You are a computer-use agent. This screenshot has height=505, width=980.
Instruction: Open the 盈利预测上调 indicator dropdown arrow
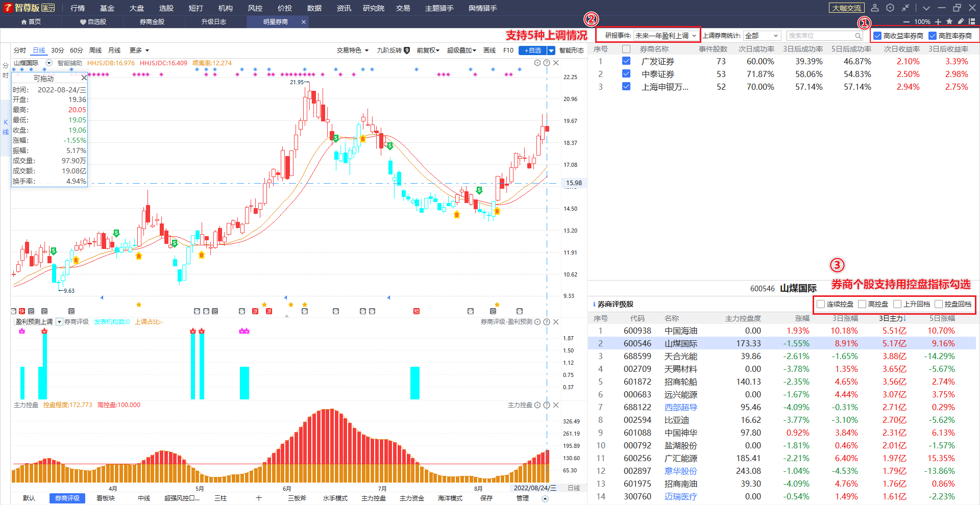[59, 322]
